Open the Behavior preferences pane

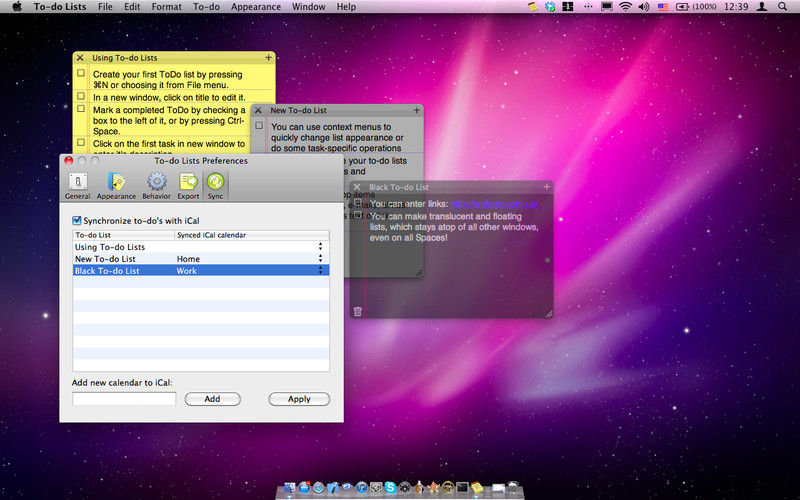click(156, 186)
